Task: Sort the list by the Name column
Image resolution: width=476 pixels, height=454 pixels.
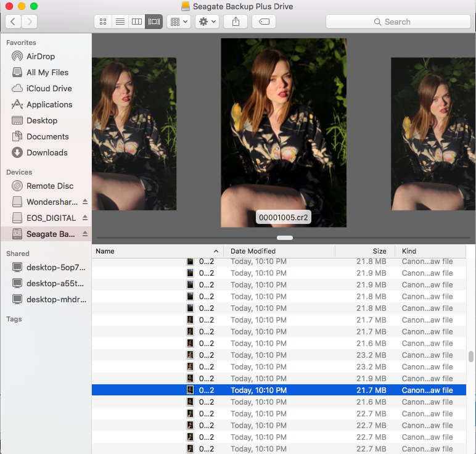Action: (x=158, y=252)
